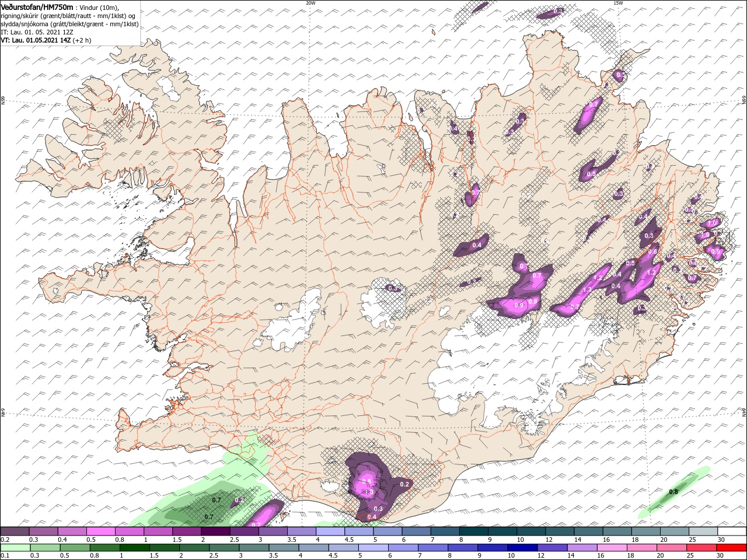
Task: Click the 'VT: Lau. 01.05.2021 14Z (+2 h)' line
Action: pyautogui.click(x=46, y=40)
